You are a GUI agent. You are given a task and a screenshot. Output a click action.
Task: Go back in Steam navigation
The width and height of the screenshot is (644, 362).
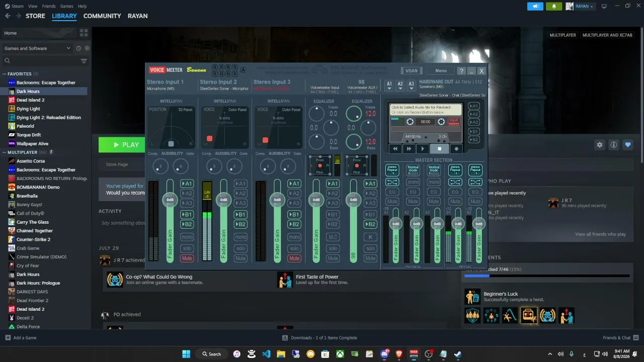pos(8,16)
